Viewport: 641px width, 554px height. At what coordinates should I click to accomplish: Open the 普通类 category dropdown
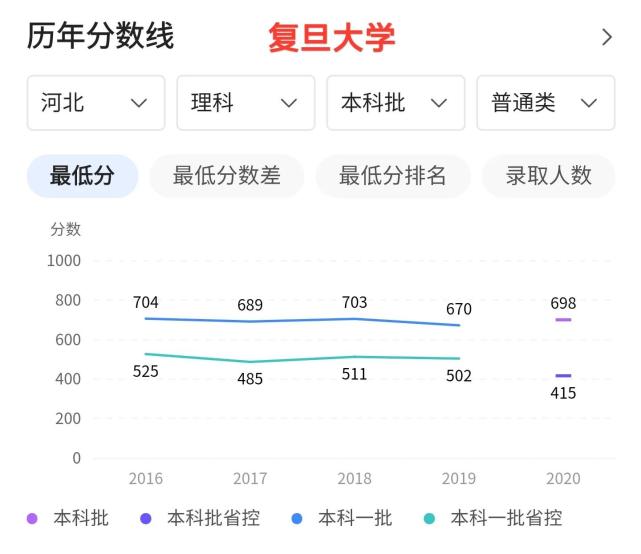pyautogui.click(x=546, y=103)
